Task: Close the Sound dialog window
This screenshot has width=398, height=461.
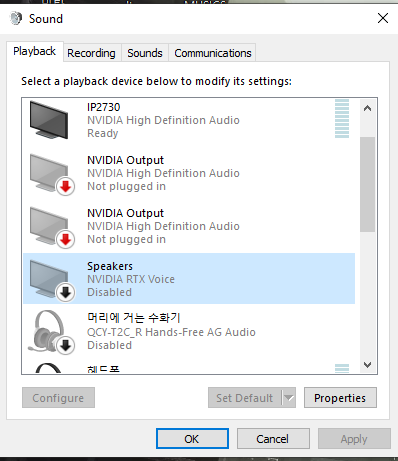Action: tap(383, 18)
